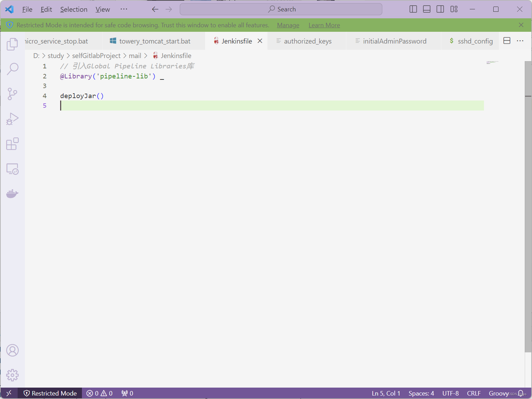This screenshot has height=399, width=532.
Task: Open the remote window indicator
Action: coord(9,393)
